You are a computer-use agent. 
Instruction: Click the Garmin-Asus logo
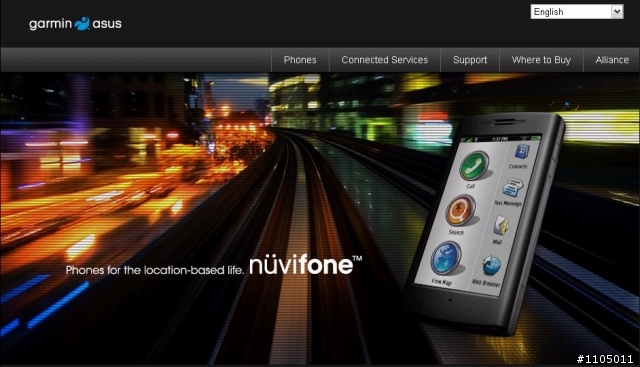(x=75, y=24)
